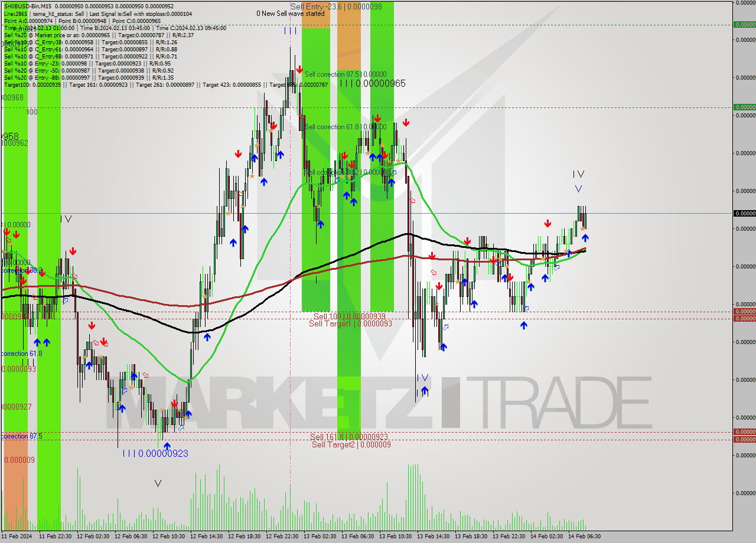756x543 pixels.
Task: Click the 'Sell 100 | 0.00000939' level label
Action: point(349,316)
